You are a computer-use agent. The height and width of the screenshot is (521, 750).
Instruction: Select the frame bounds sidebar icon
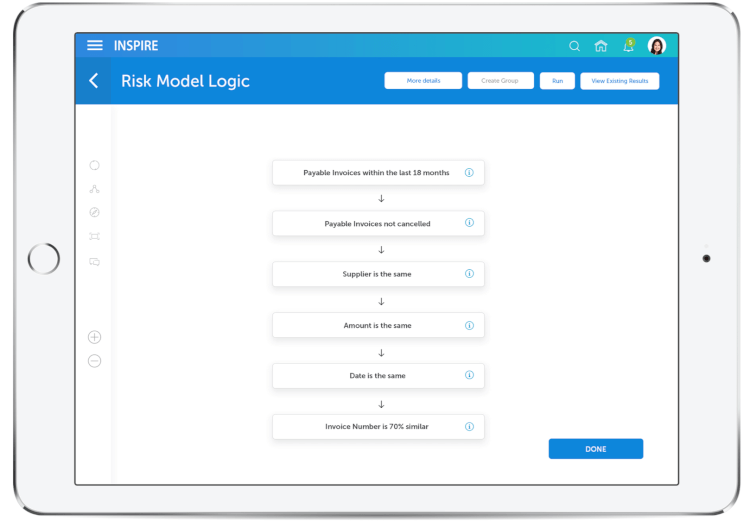94,236
